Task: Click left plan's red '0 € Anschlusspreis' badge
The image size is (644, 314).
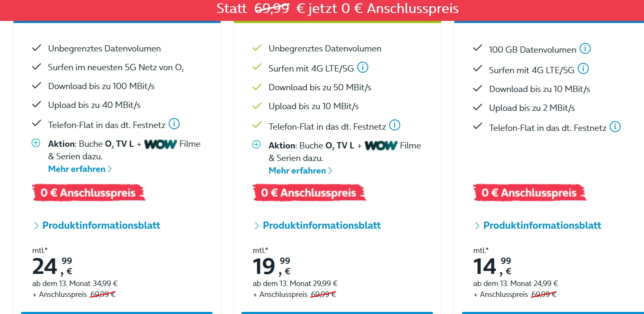Action: [89, 193]
